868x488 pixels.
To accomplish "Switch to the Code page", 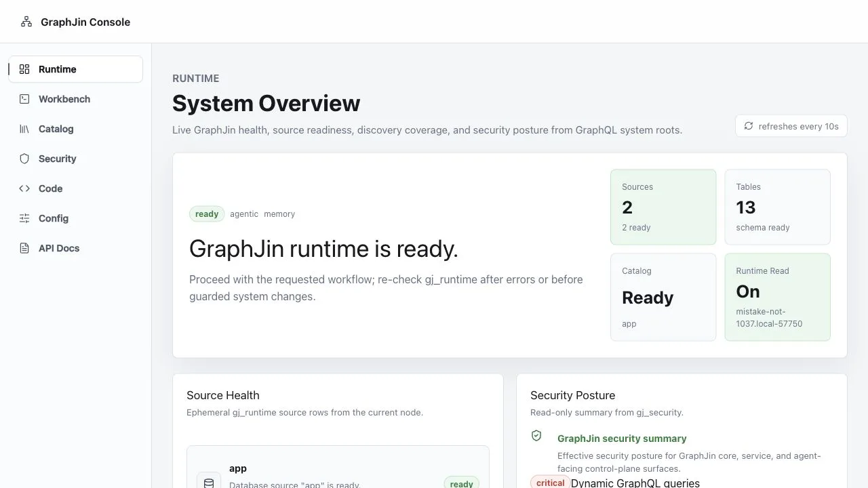I will pyautogui.click(x=75, y=188).
